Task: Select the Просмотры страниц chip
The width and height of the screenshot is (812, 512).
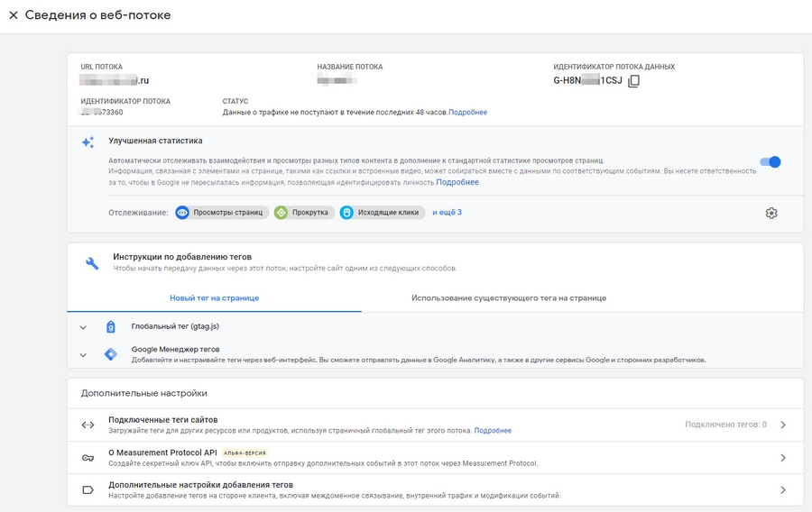Action: 222,213
